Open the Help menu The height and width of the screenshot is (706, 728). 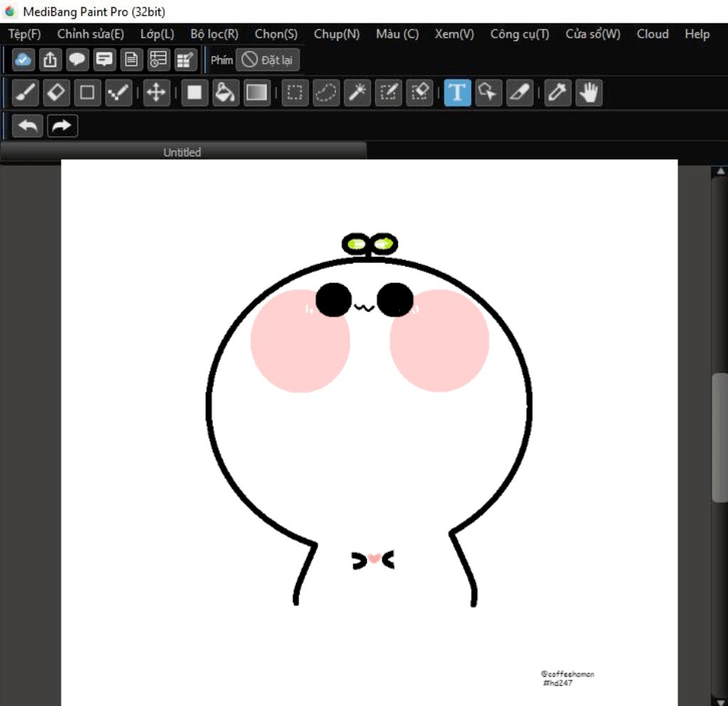pyautogui.click(x=697, y=34)
